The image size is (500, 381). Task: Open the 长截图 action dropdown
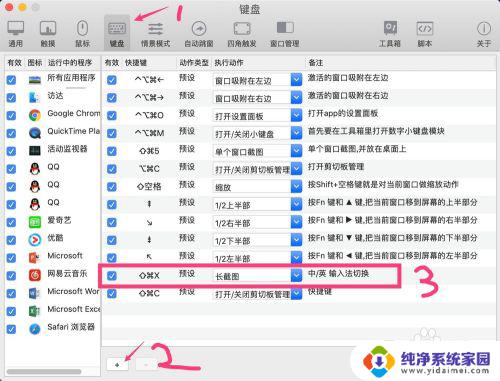coord(296,276)
